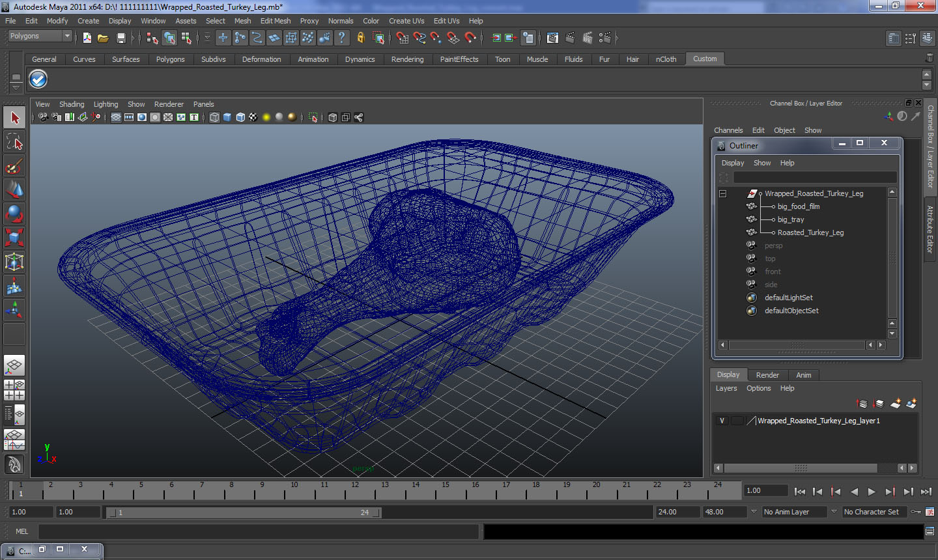Select big_food_film in the Outliner

(799, 206)
